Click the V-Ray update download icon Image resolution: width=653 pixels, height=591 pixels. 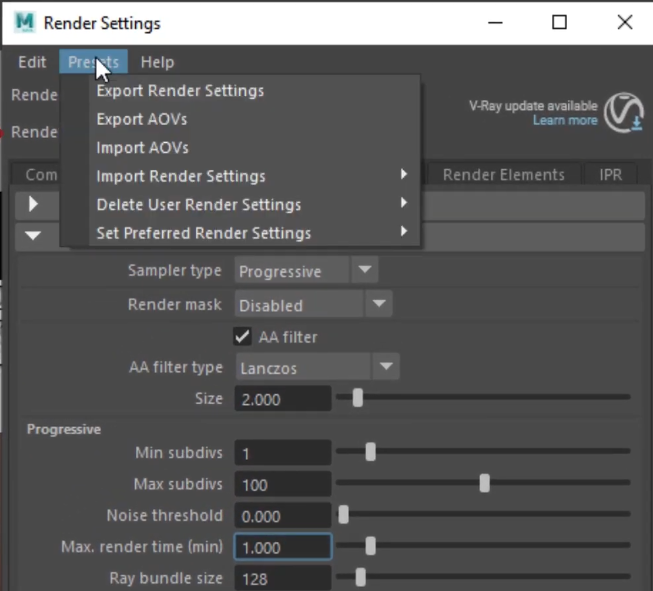pos(625,112)
